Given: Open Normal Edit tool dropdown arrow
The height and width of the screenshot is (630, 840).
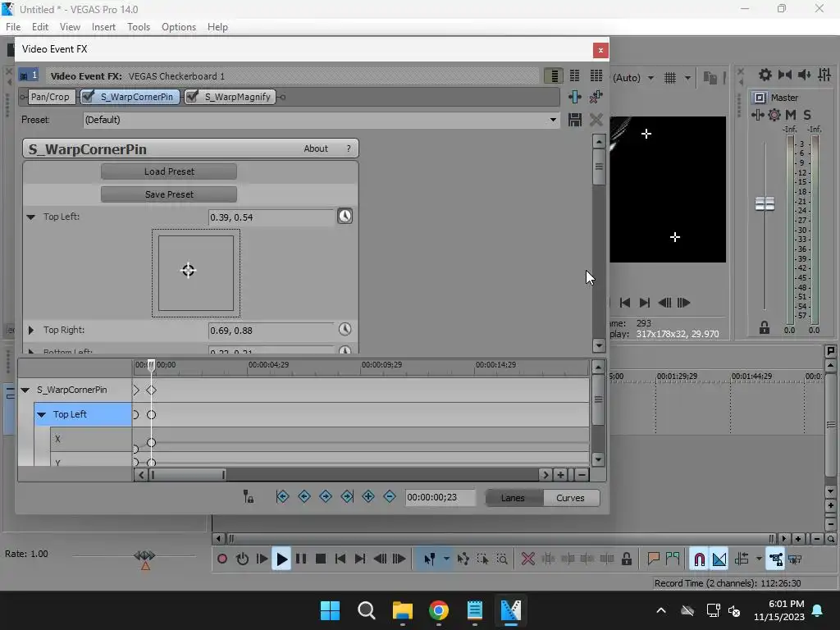Looking at the screenshot, I should tap(446, 559).
